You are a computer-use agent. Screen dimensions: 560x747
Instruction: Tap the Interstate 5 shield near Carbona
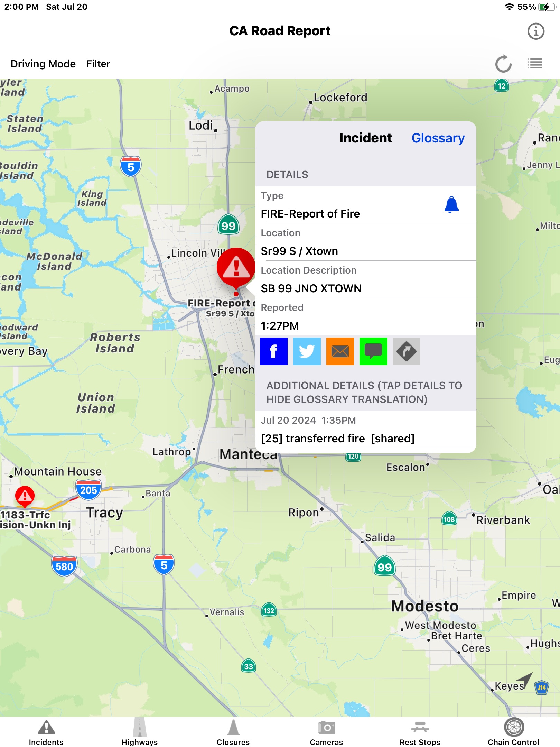pos(164,565)
